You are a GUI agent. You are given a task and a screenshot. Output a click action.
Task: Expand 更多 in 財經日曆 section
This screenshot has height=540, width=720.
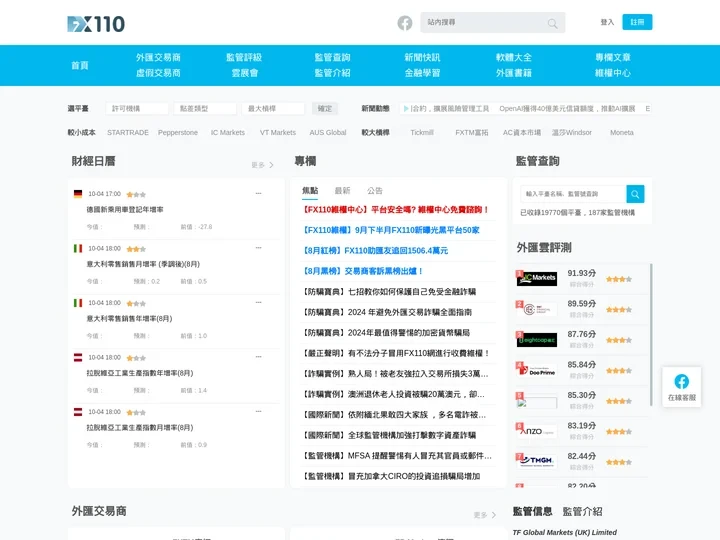tap(262, 165)
